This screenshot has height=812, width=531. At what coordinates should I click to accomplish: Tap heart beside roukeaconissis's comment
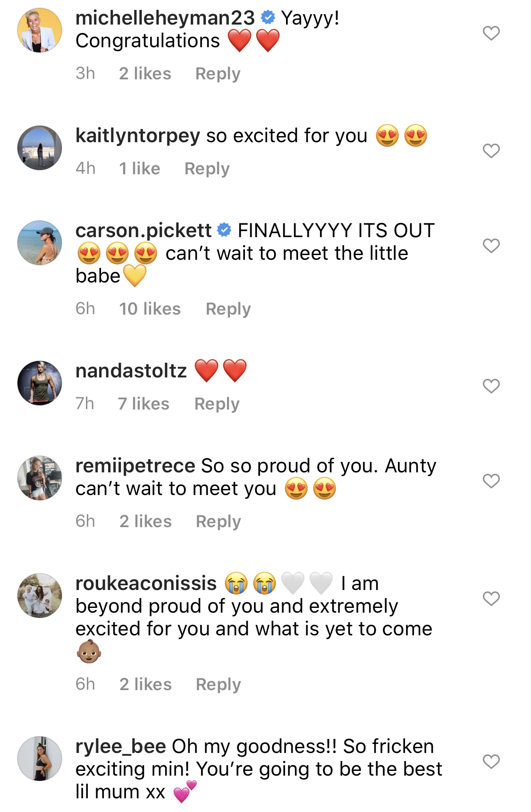(491, 598)
